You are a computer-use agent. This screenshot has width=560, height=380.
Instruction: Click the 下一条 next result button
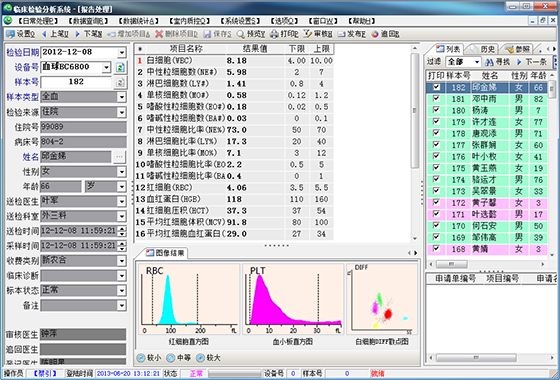(x=532, y=62)
